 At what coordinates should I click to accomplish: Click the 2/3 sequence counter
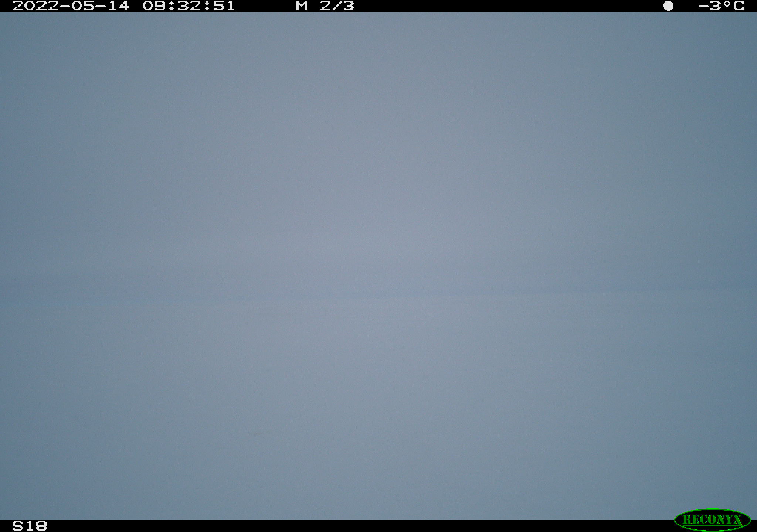(x=337, y=6)
